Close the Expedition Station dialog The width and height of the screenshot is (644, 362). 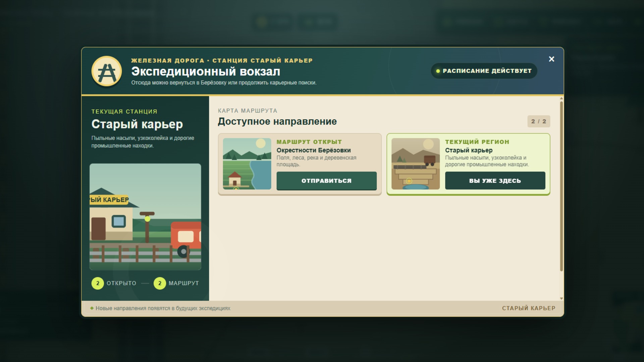(x=551, y=59)
